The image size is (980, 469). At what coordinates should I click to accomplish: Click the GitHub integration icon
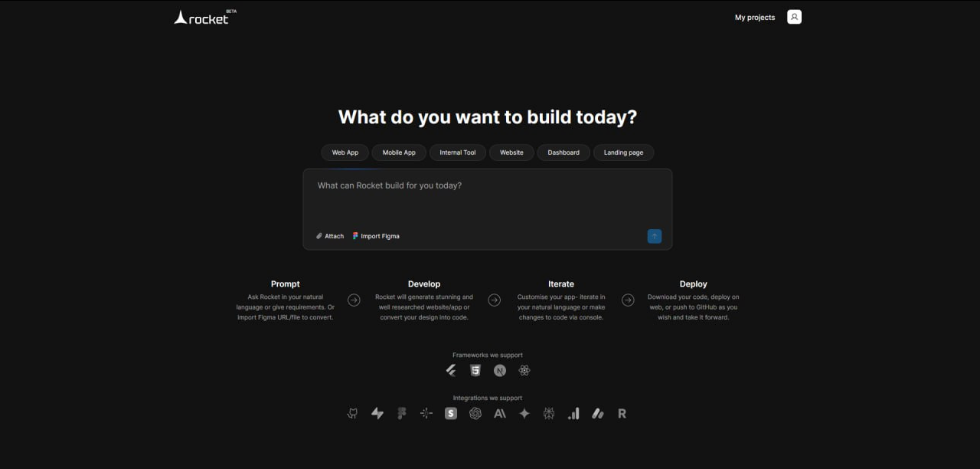point(352,413)
